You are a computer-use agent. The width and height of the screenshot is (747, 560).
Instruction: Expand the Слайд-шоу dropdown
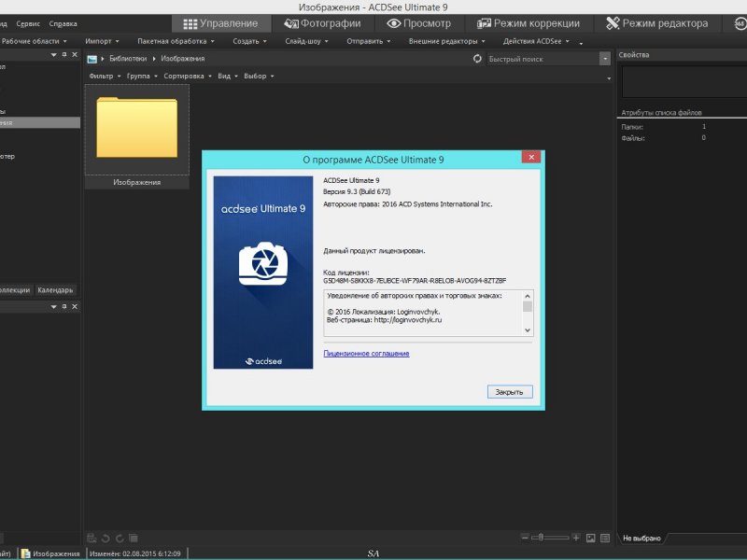tap(307, 41)
